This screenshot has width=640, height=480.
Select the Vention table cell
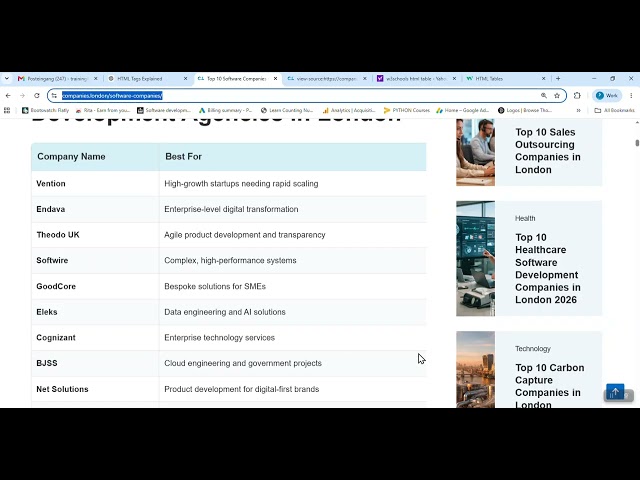pyautogui.click(x=95, y=184)
